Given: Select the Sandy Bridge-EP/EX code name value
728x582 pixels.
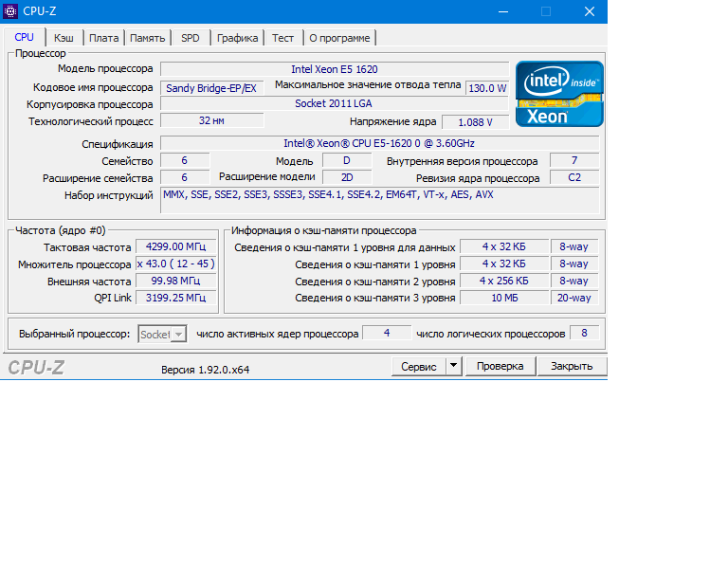Looking at the screenshot, I should tap(211, 88).
